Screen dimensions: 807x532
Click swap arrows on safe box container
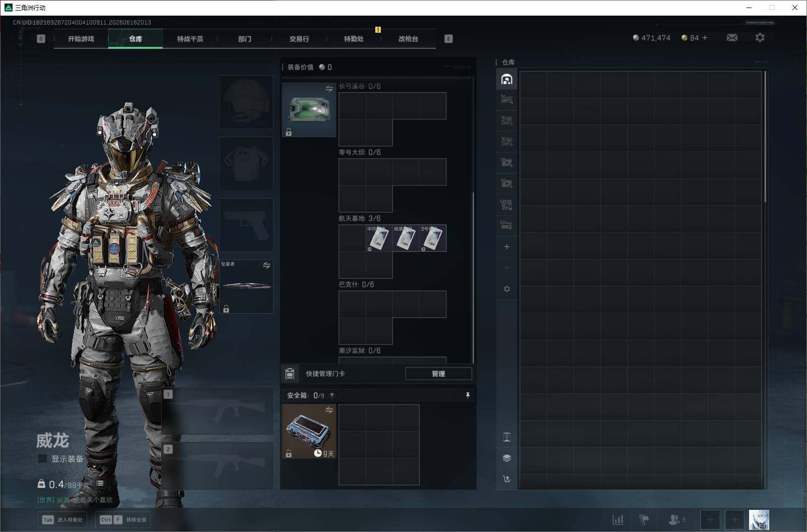click(x=329, y=410)
